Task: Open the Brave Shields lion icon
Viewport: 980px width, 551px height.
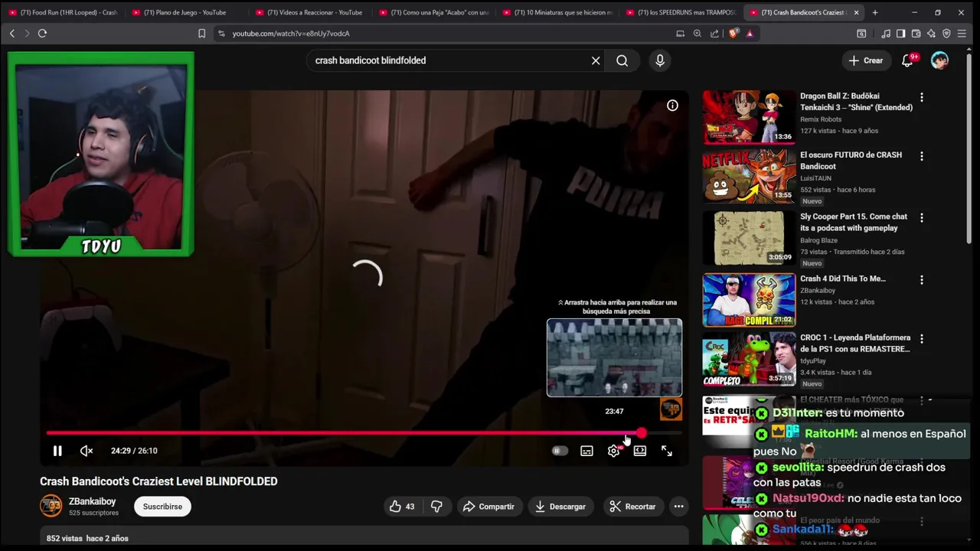Action: 735,34
